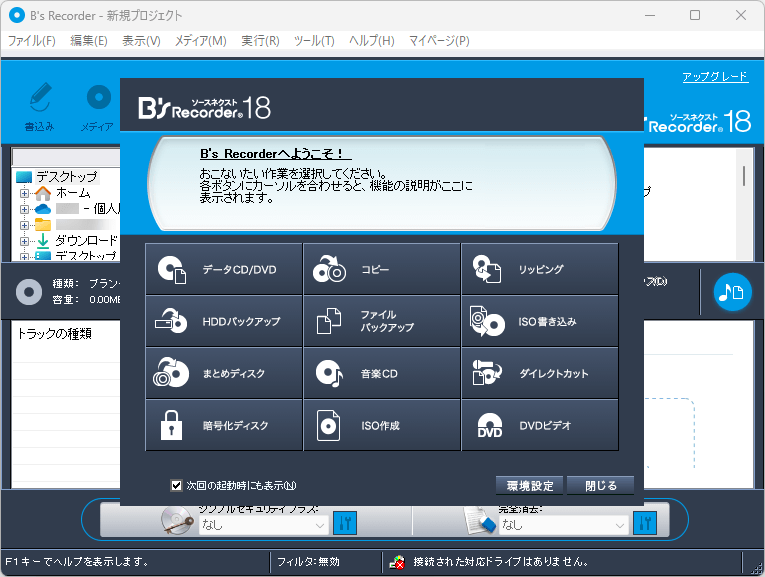This screenshot has width=765, height=577.
Task: Open the ツール(T) menu
Action: tap(314, 40)
